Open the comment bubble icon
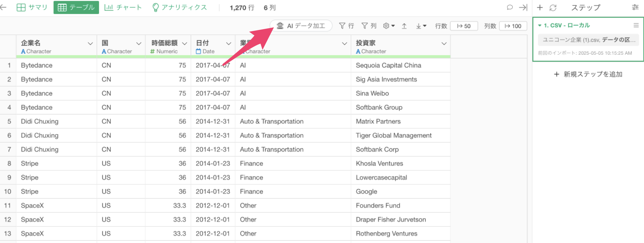The width and height of the screenshot is (644, 243). [x=509, y=7]
